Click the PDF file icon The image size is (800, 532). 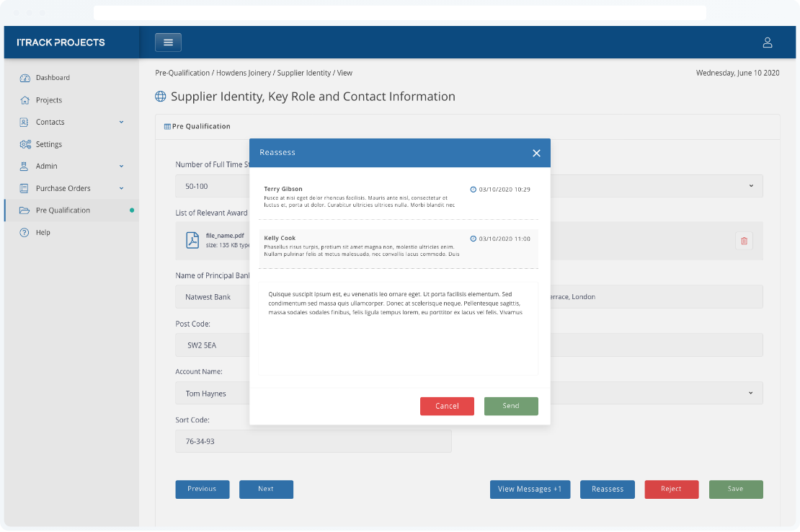[192, 240]
